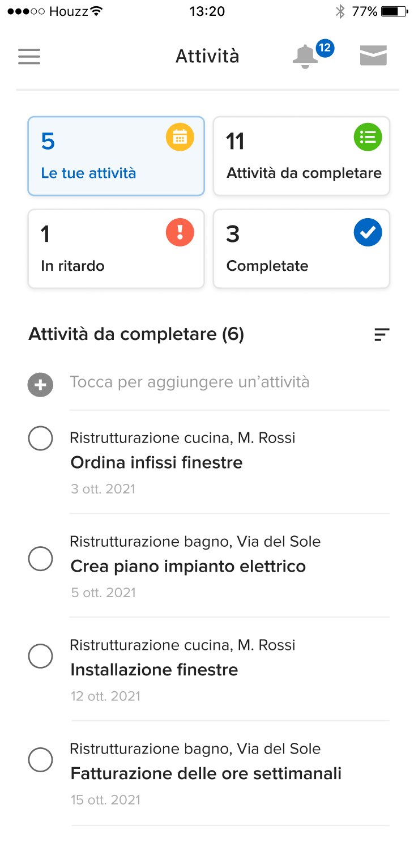Open the Installazione finestre task title
The width and height of the screenshot is (414, 868).
154,670
